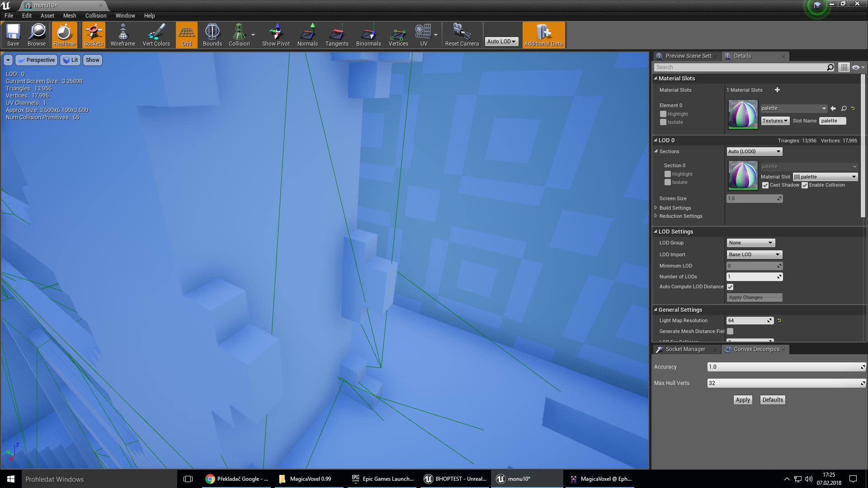This screenshot has height=488, width=868.
Task: Add a material slot with plus icon
Action: click(x=777, y=90)
